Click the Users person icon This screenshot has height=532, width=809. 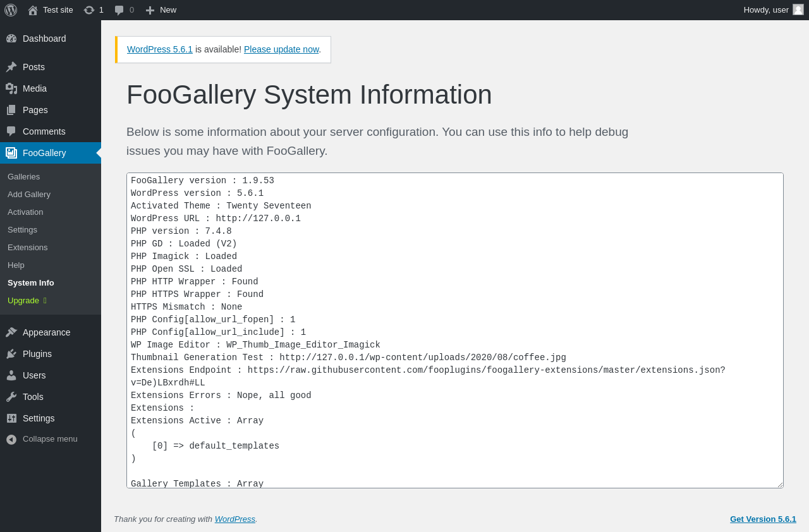[x=11, y=375]
